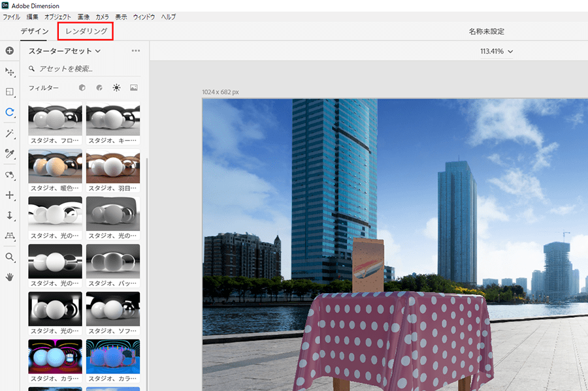Toggle the materials filter icon
This screenshot has height=391, width=588.
[x=99, y=87]
